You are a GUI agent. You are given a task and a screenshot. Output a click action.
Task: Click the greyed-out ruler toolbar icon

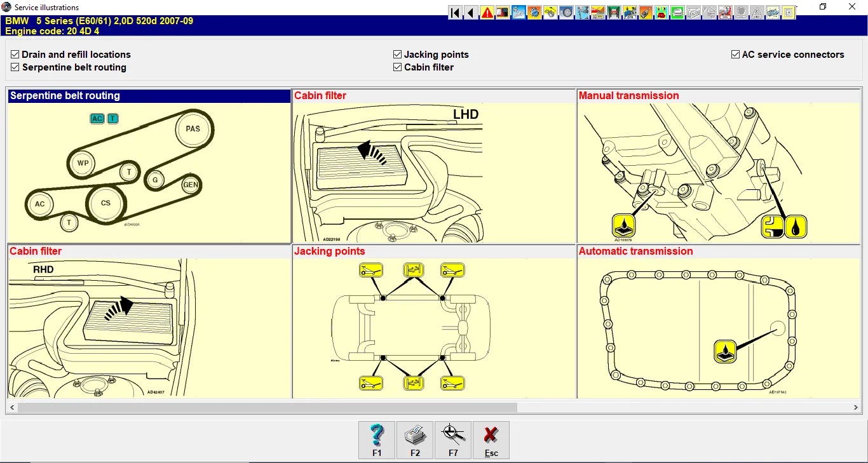[693, 12]
